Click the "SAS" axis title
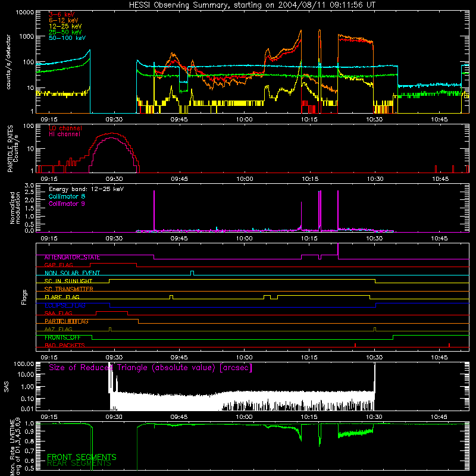Image resolution: width=476 pixels, height=476 pixels. (7, 387)
